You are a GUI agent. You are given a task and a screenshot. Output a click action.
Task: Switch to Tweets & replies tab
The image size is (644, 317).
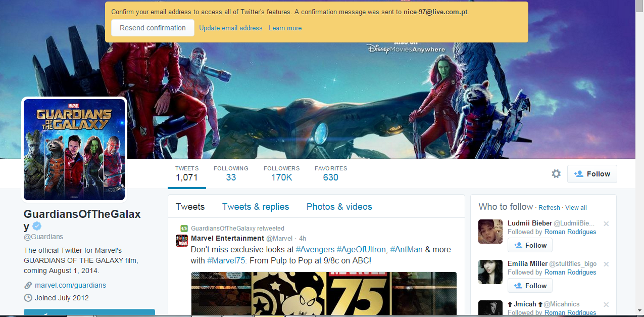point(256,207)
